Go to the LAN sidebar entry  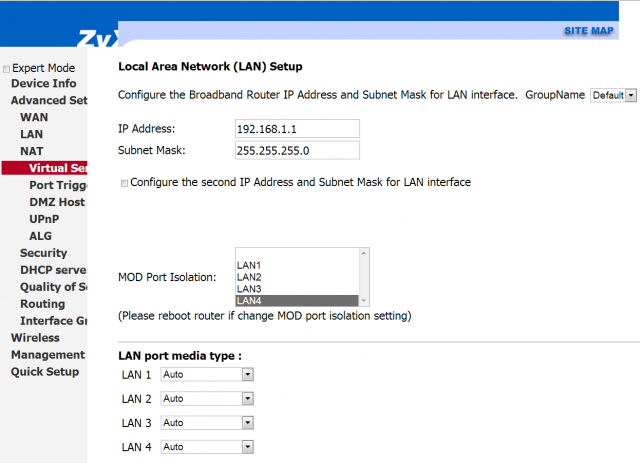31,134
